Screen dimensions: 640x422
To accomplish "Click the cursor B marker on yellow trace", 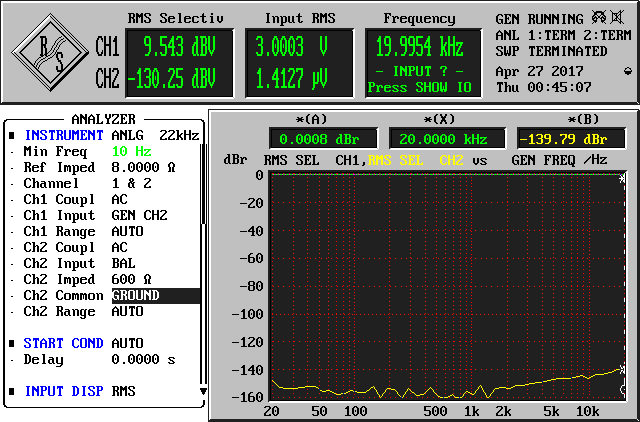I will point(621,370).
